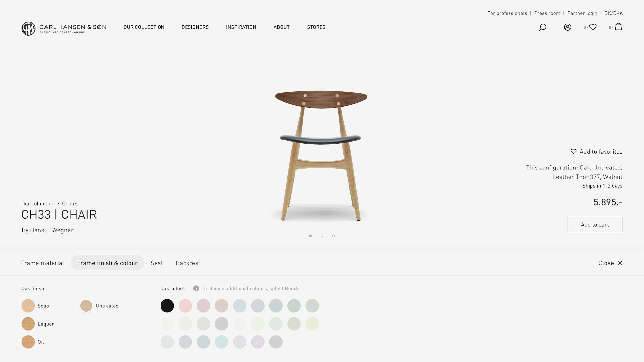Open favorites heart icon in header

coord(593,27)
